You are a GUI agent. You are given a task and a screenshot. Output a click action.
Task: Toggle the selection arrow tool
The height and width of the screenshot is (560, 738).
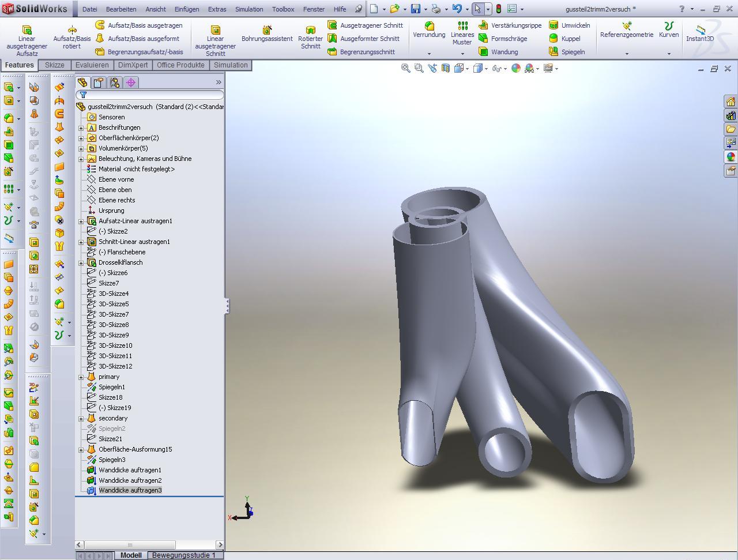coord(477,9)
